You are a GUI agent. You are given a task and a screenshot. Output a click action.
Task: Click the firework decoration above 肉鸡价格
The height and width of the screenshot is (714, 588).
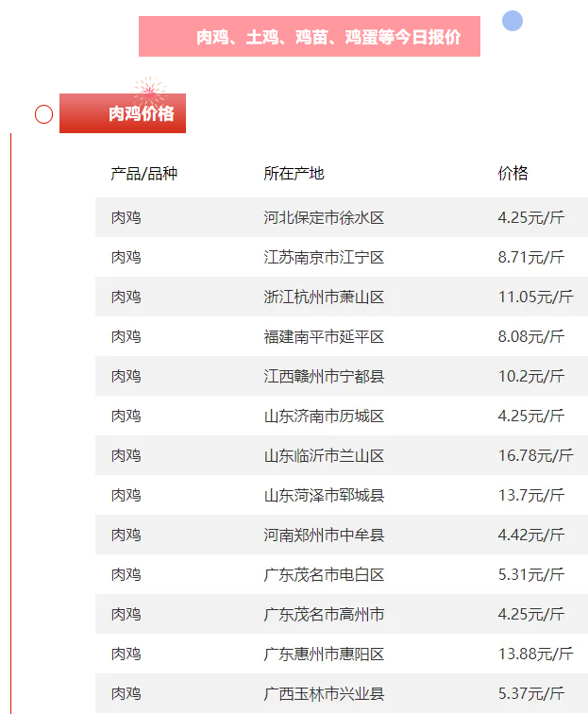click(149, 92)
